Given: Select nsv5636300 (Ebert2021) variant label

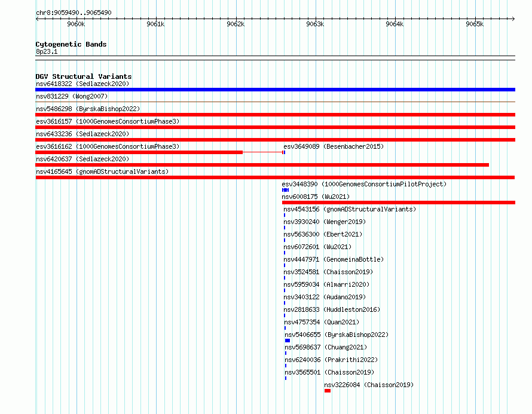Looking at the screenshot, I should click(323, 234).
